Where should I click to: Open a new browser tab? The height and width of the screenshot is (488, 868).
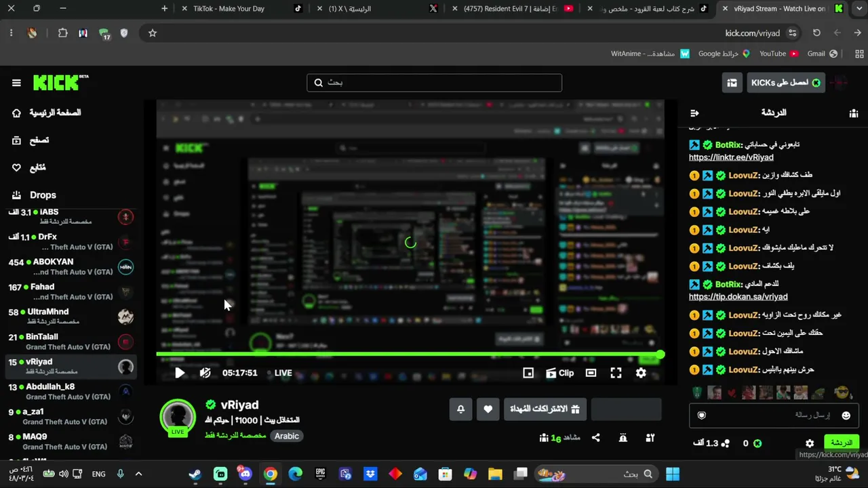[165, 9]
